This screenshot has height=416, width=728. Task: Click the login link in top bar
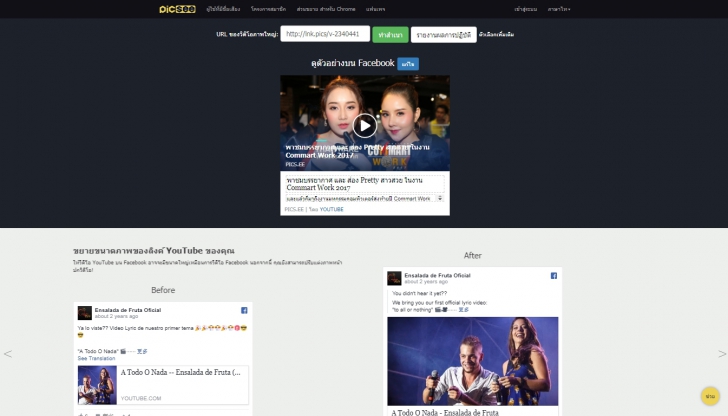coord(526,9)
